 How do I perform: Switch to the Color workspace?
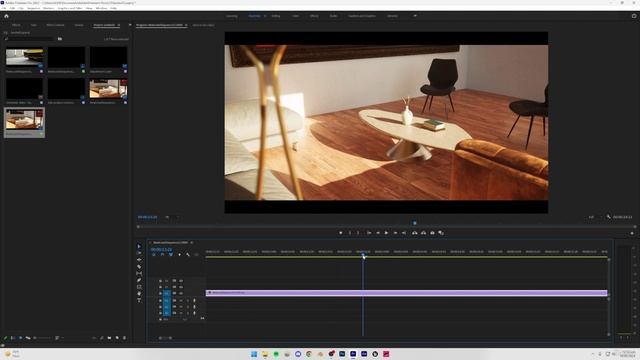click(295, 16)
